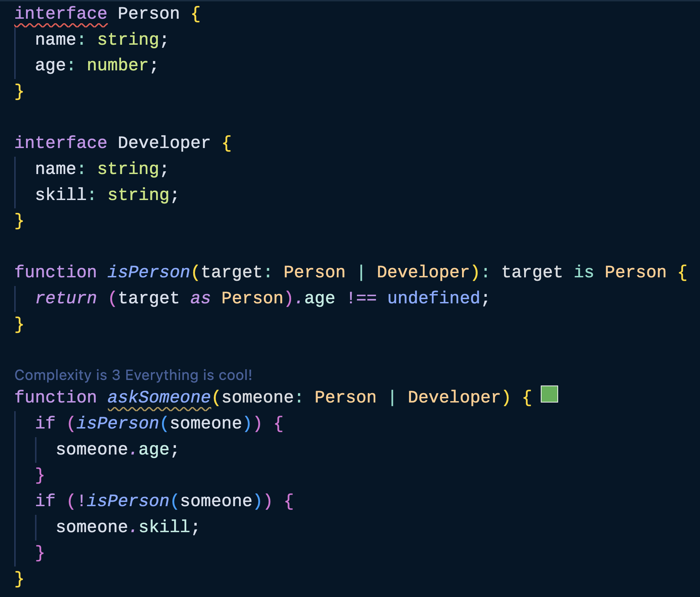The width and height of the screenshot is (700, 597).
Task: Click the "is" keyword in type predicate
Action: click(584, 272)
